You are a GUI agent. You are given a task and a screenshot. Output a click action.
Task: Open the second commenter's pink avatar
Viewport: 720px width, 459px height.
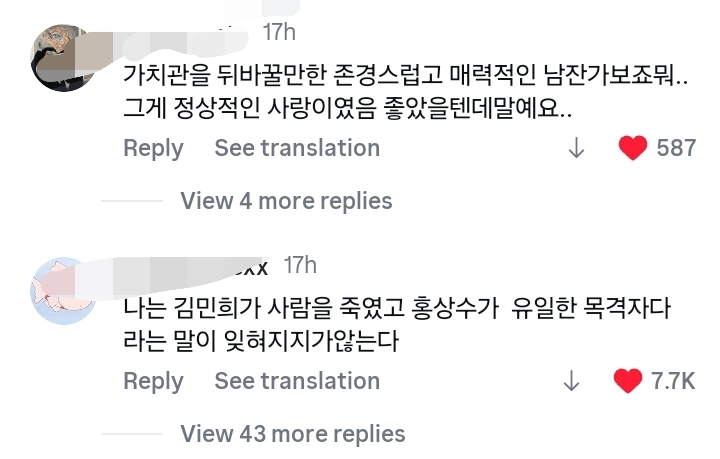pyautogui.click(x=64, y=290)
